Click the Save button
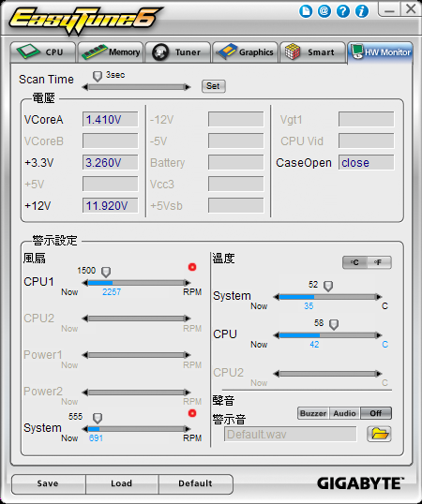This screenshot has height=504, width=422. 48,483
